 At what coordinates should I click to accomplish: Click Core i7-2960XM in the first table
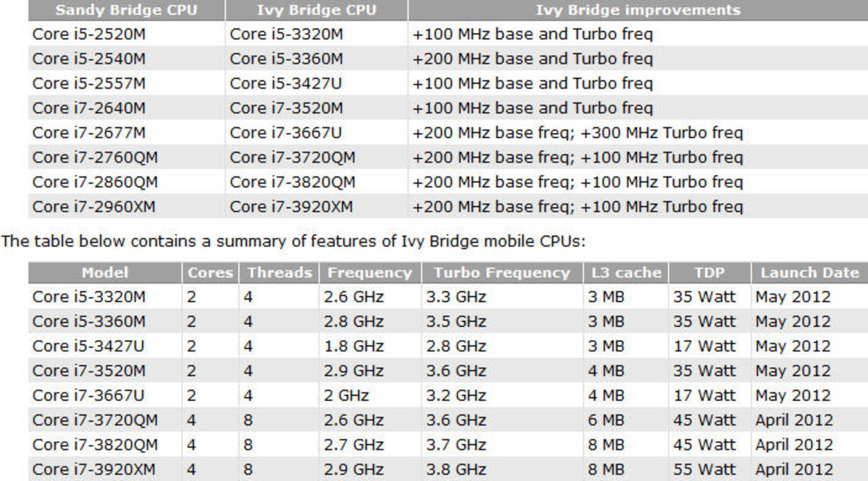coord(94,207)
